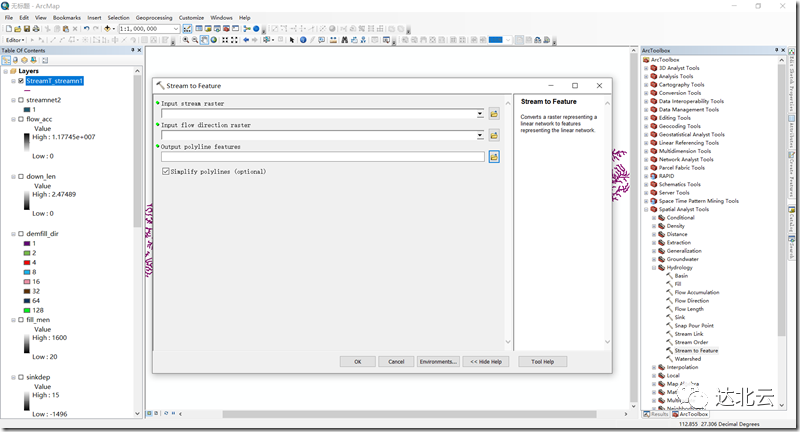Click the Print icon in the Standard toolbar
This screenshot has width=800, height=432.
pyautogui.click(x=36, y=29)
